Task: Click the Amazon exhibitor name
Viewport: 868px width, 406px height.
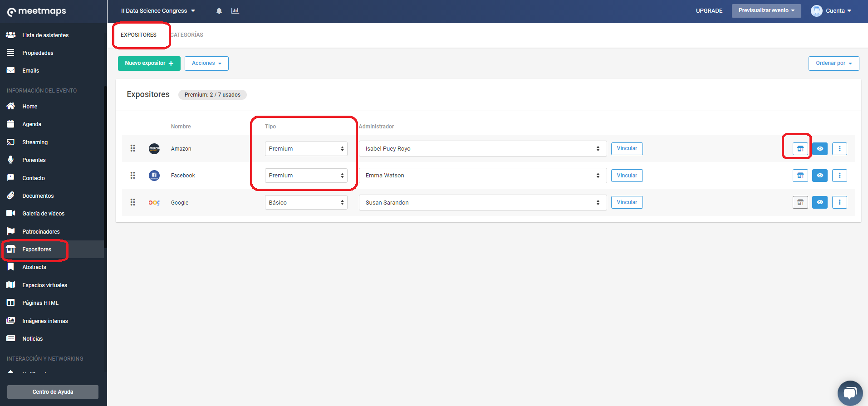Action: (181, 149)
